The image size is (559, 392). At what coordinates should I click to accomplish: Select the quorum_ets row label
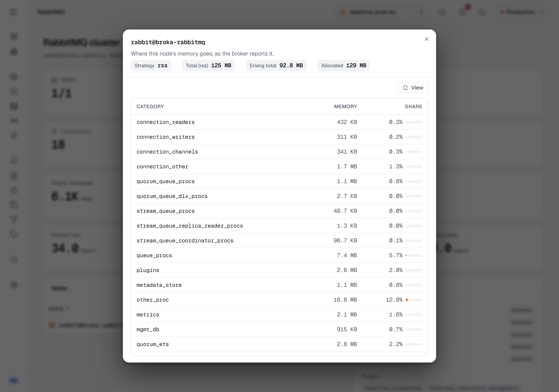click(x=153, y=345)
